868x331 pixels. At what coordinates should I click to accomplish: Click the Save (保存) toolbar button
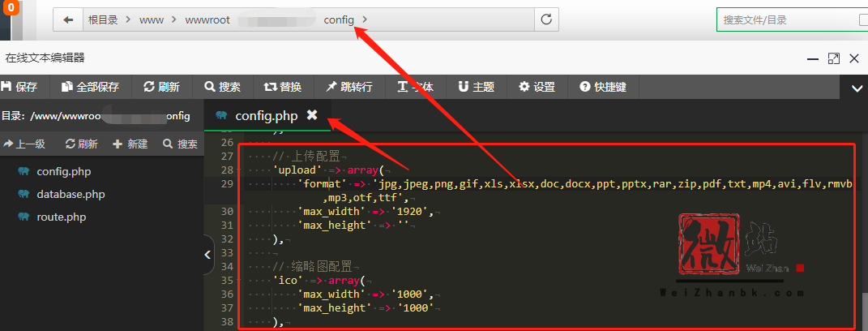tap(19, 87)
